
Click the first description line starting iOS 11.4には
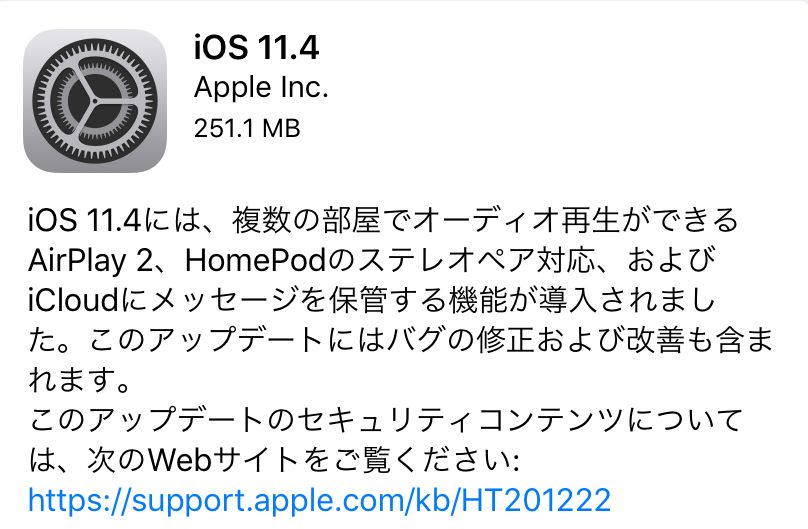click(x=384, y=220)
